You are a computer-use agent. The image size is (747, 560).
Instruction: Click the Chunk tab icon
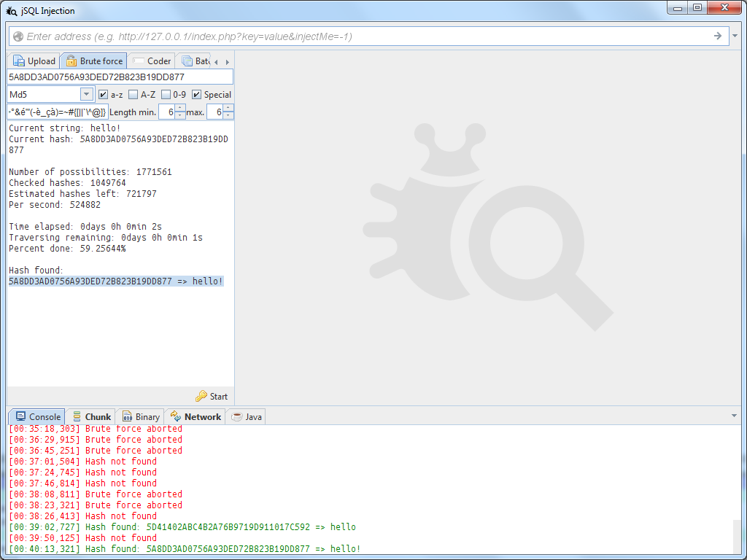pos(77,416)
